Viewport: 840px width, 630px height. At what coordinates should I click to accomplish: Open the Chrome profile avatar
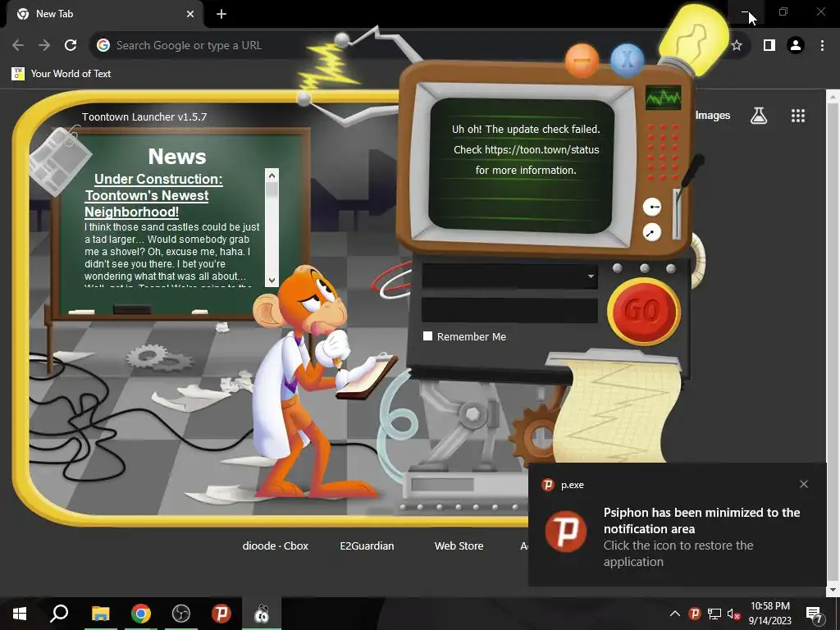[x=796, y=46]
